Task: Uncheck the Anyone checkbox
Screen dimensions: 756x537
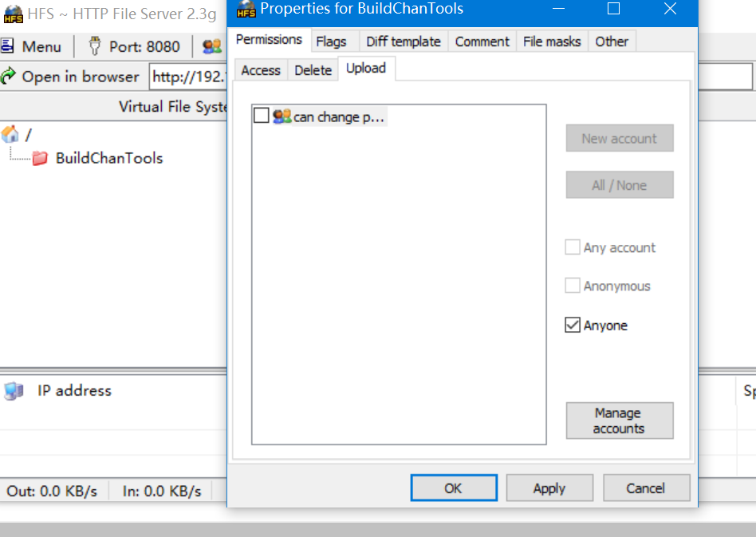Action: [x=573, y=326]
